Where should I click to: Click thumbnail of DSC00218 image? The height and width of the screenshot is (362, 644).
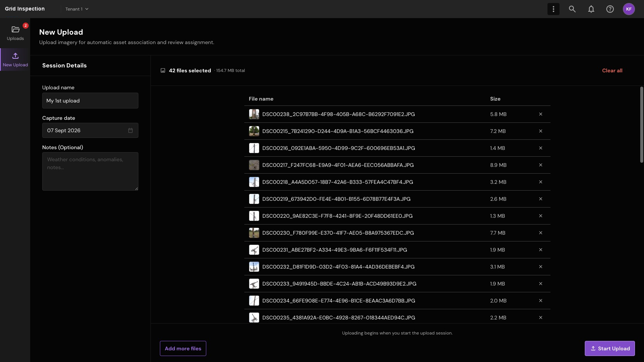point(254,182)
